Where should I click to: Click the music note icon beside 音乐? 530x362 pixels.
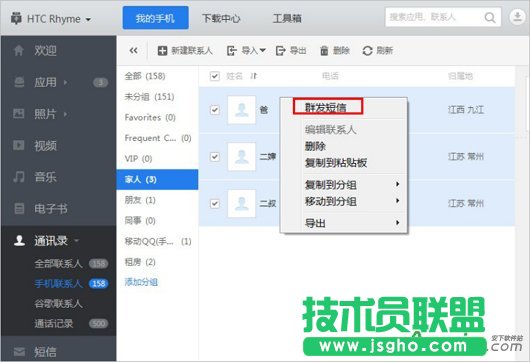click(x=19, y=177)
